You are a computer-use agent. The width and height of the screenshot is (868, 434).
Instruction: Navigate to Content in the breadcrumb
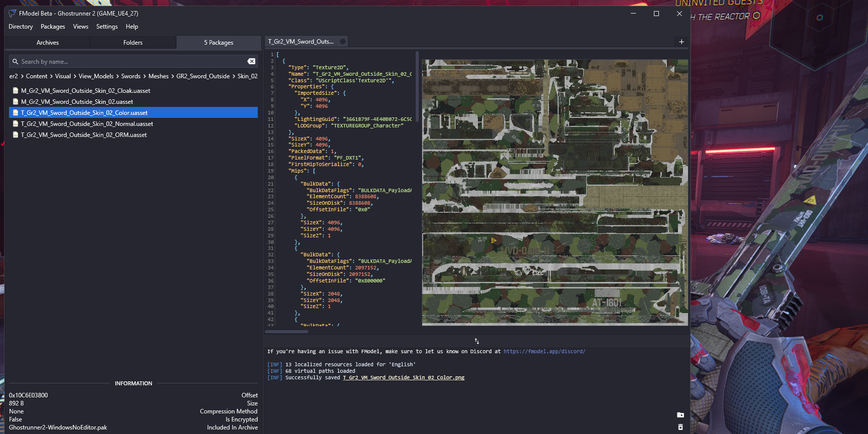point(37,76)
